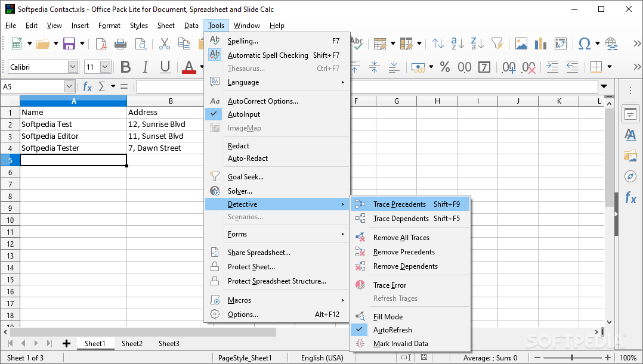Click the Cut scissors icon
This screenshot has width=643, height=364.
point(165,43)
